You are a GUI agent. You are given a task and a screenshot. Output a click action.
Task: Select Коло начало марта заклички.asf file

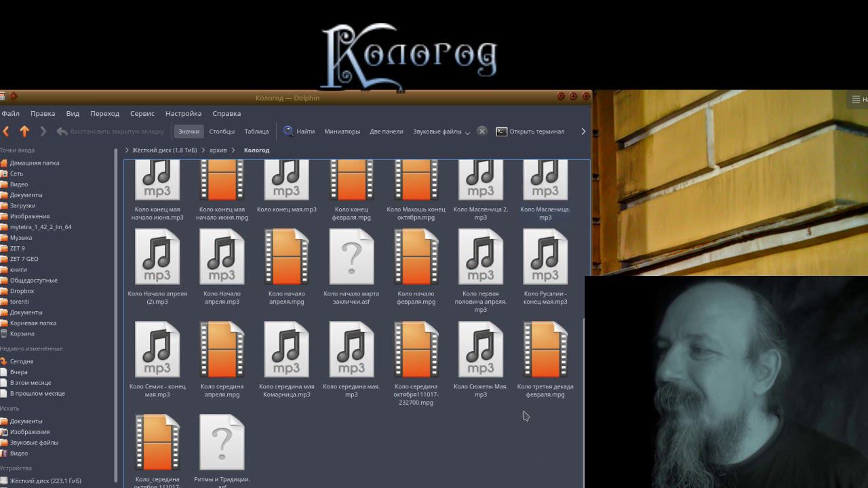351,267
